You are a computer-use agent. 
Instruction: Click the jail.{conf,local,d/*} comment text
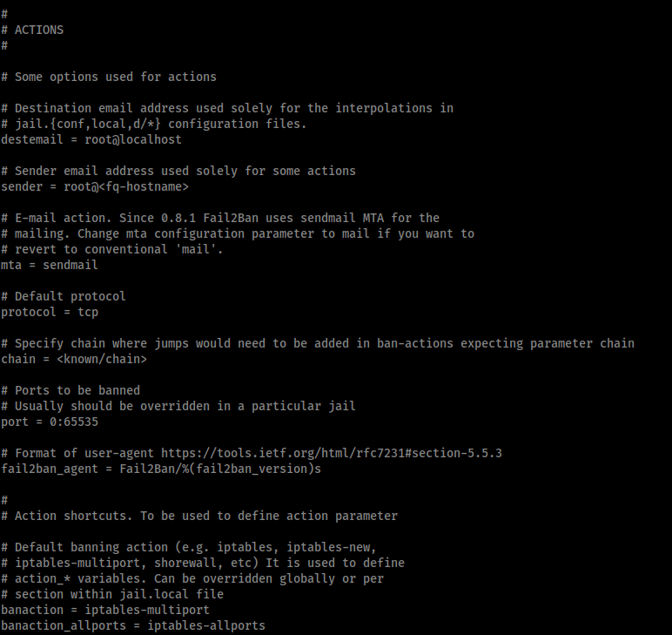click(88, 124)
